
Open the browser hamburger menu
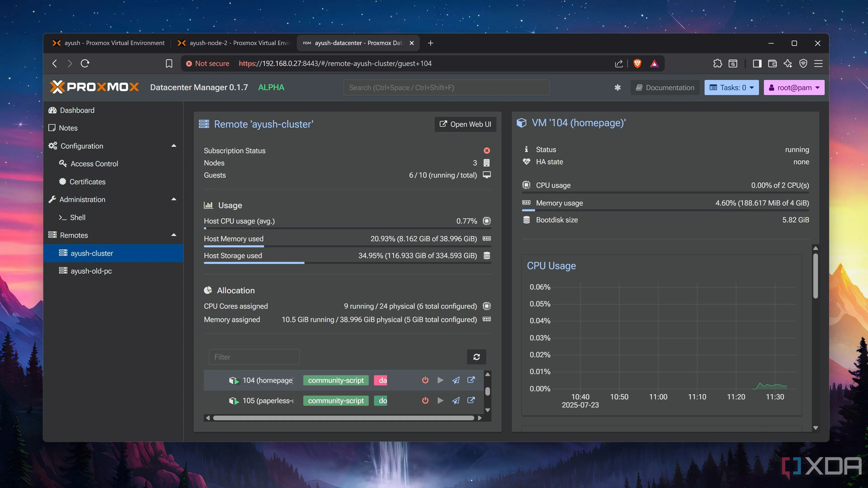pyautogui.click(x=818, y=64)
